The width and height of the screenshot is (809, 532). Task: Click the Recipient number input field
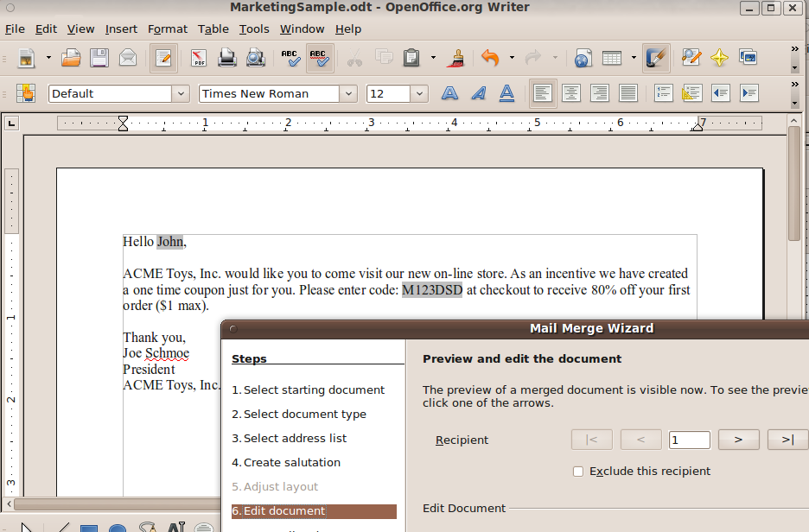coord(690,440)
